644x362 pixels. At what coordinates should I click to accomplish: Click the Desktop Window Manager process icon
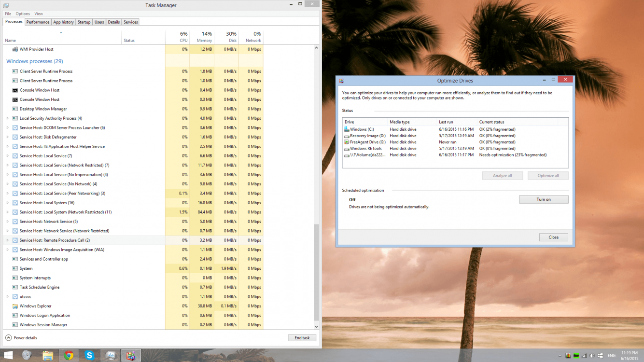[x=15, y=109]
